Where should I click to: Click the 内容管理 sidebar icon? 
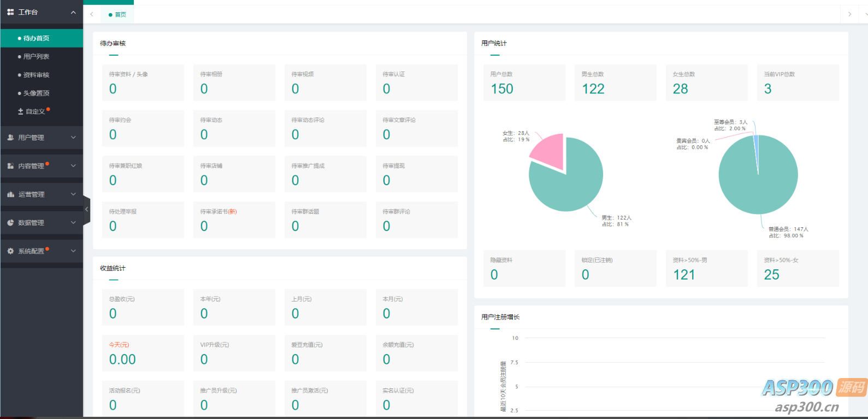(x=10, y=166)
